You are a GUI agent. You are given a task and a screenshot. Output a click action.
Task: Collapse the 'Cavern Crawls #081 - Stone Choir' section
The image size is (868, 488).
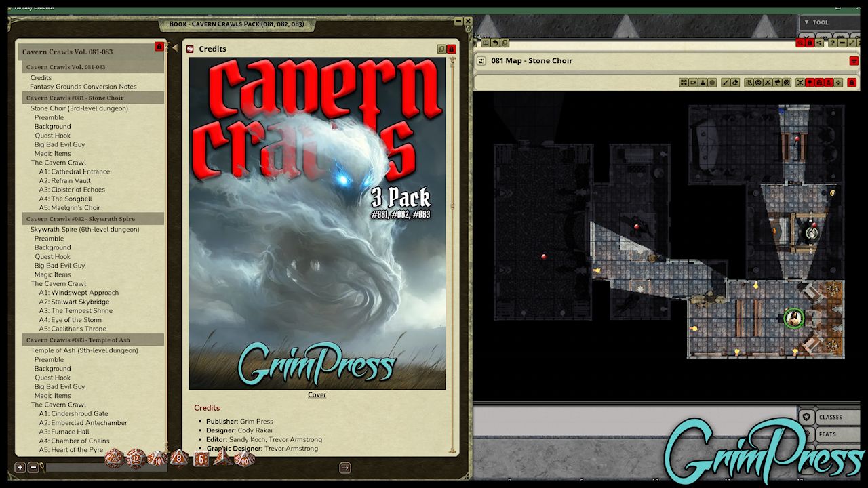[94, 98]
